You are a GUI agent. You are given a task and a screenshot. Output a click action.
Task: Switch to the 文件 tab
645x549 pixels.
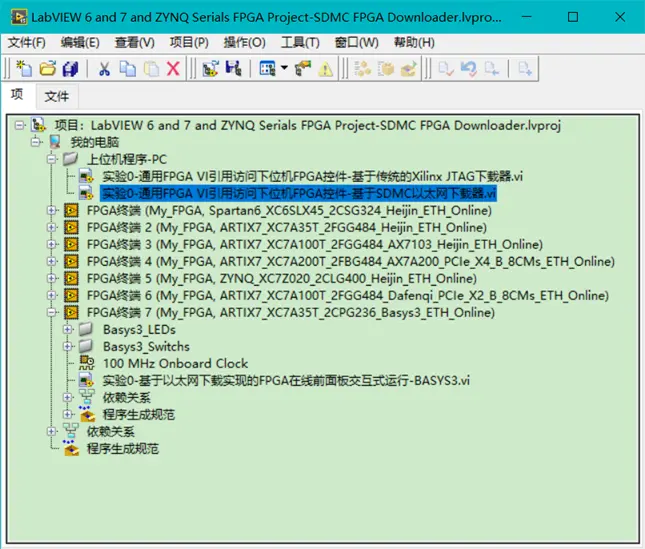pyautogui.click(x=56, y=96)
